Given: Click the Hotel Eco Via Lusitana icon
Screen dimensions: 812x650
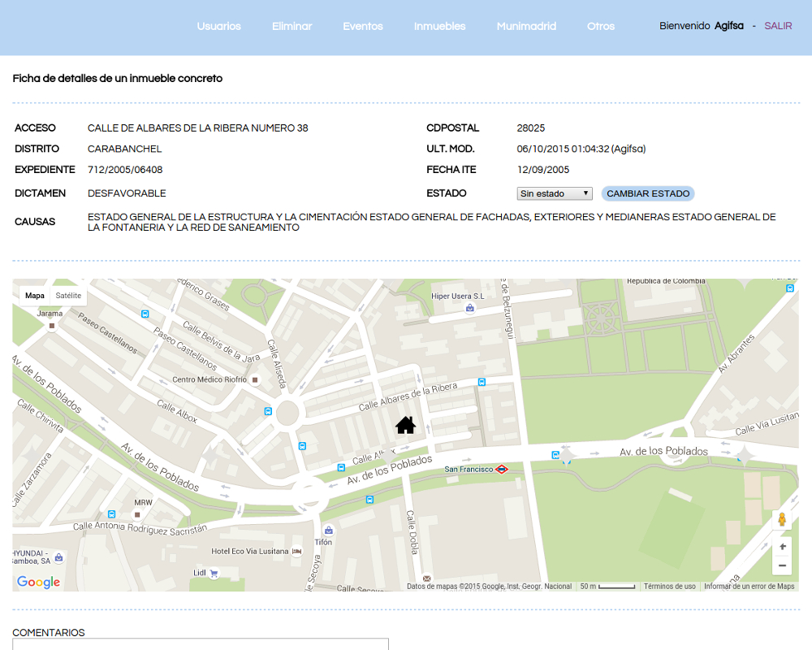Looking at the screenshot, I should pyautogui.click(x=296, y=552).
